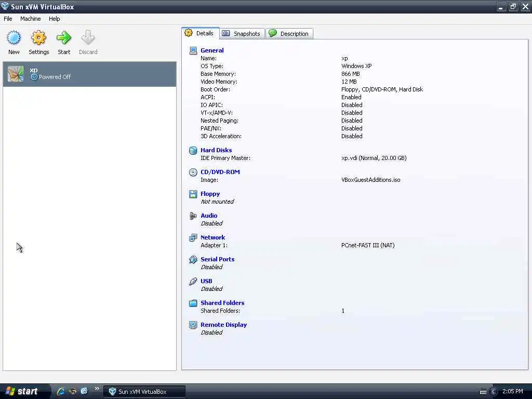Click the Snapshots tab camera icon

(226, 33)
